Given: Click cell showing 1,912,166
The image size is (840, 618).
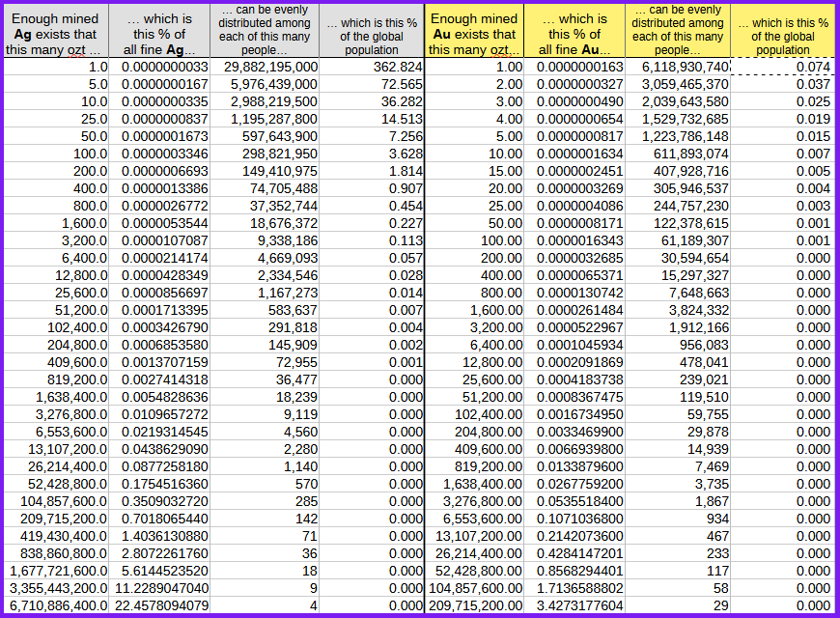Looking at the screenshot, I should (x=678, y=327).
